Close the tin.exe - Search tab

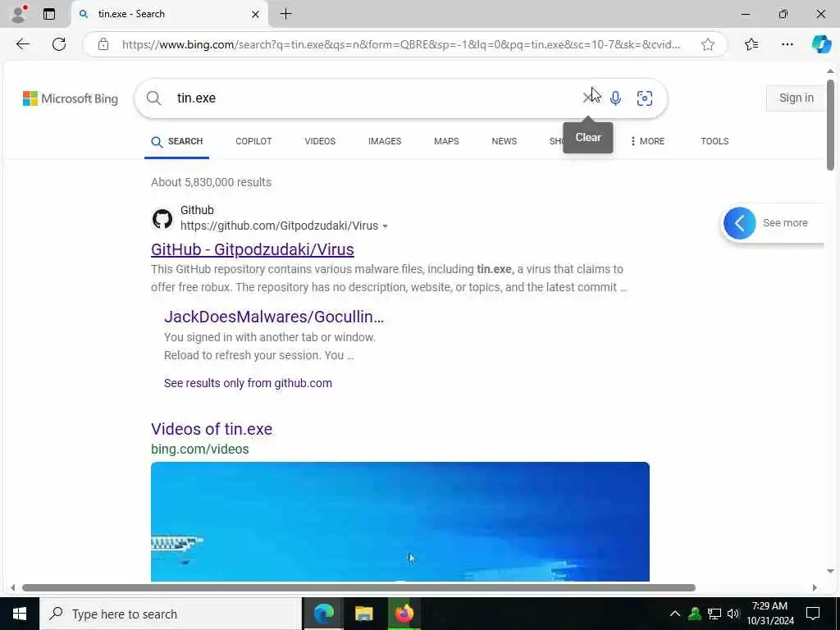coord(256,15)
